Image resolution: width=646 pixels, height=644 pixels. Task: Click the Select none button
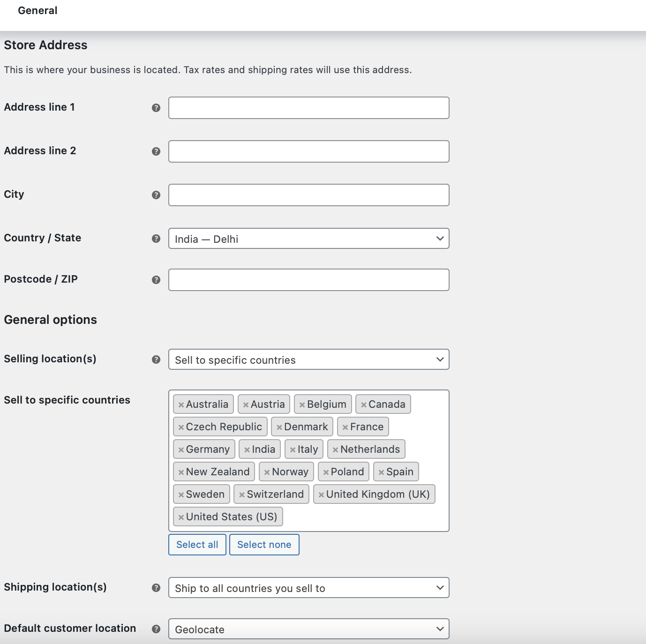click(264, 545)
